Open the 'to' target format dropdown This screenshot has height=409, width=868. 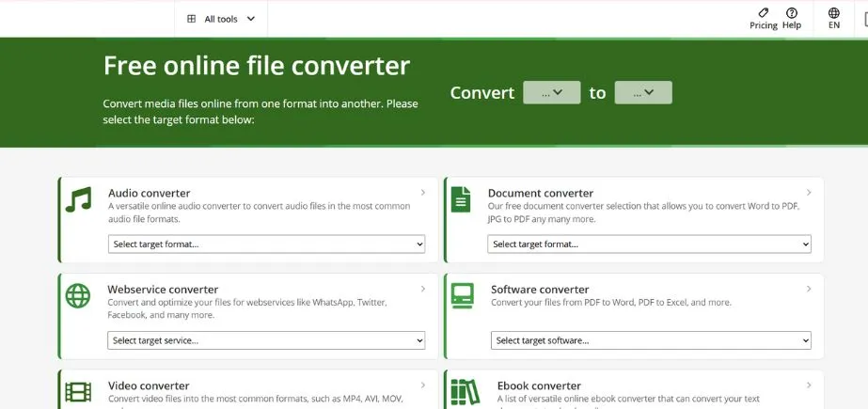tap(643, 92)
